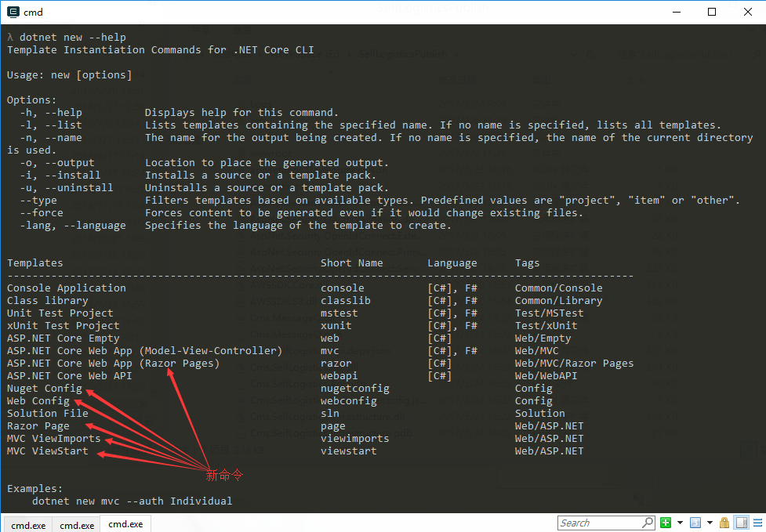Click the '-i, --install' option
This screenshot has width=766, height=532.
point(60,176)
